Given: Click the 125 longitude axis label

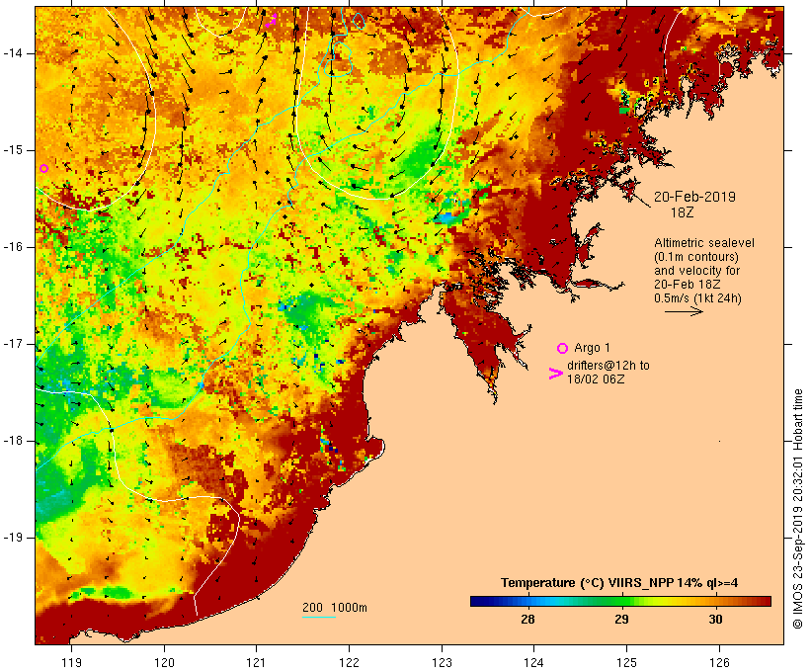Looking at the screenshot, I should [x=626, y=662].
